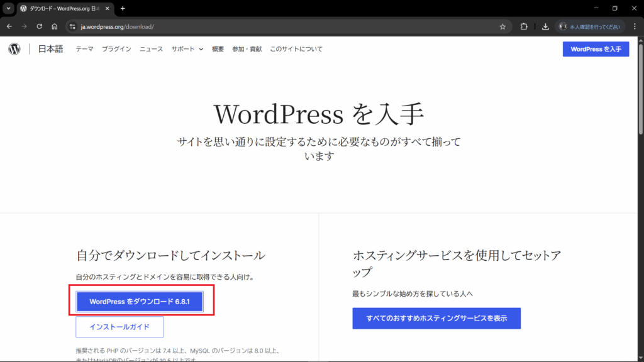
Task: Click the 本人確認を行ってください profile button
Action: (x=590, y=26)
